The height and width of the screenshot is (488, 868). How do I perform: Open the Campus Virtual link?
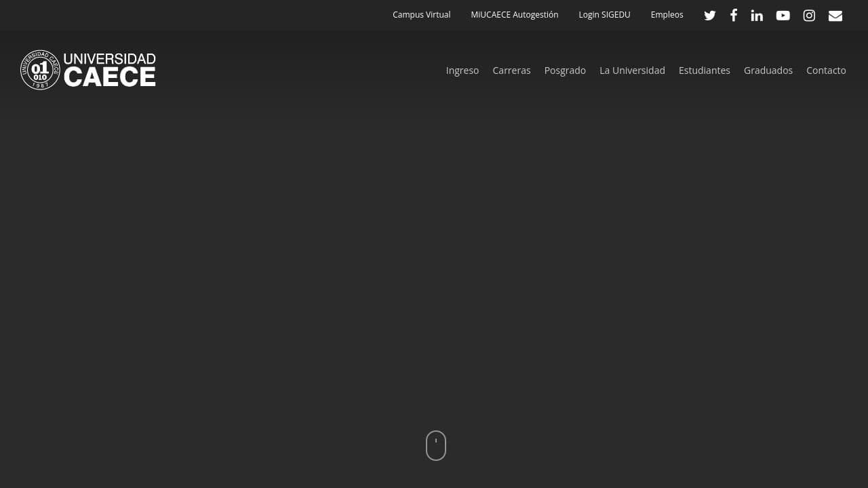pos(421,14)
